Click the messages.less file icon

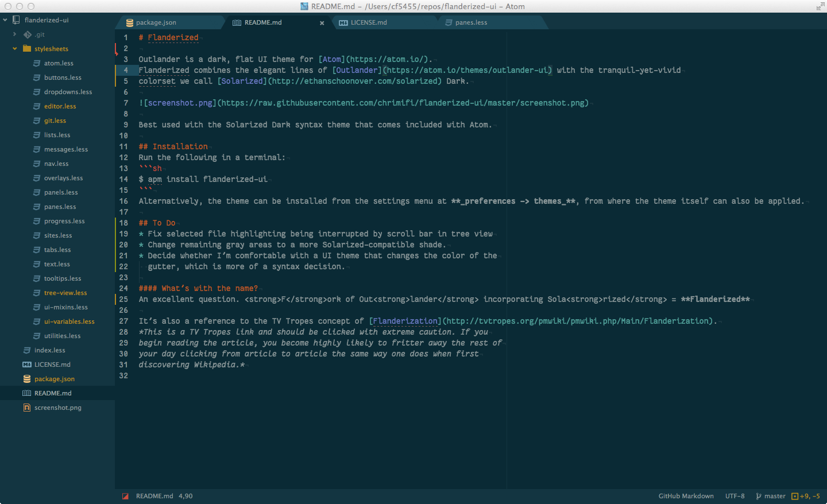(x=37, y=149)
